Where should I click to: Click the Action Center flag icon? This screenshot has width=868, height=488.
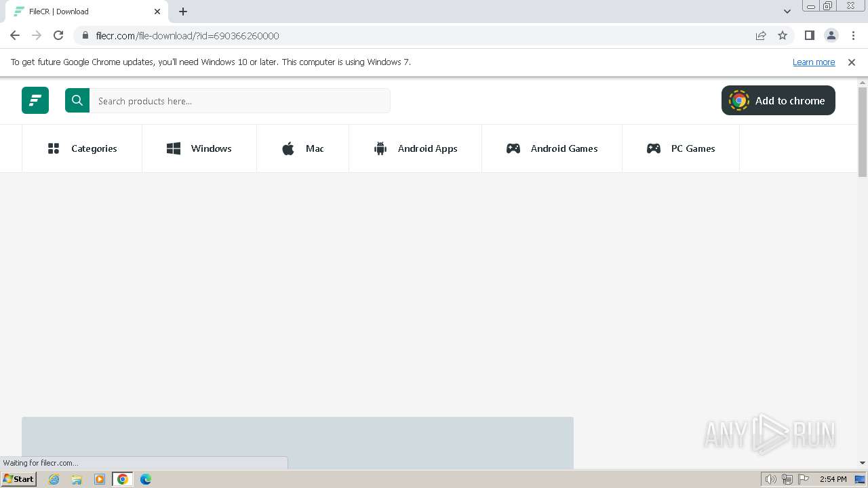[803, 479]
